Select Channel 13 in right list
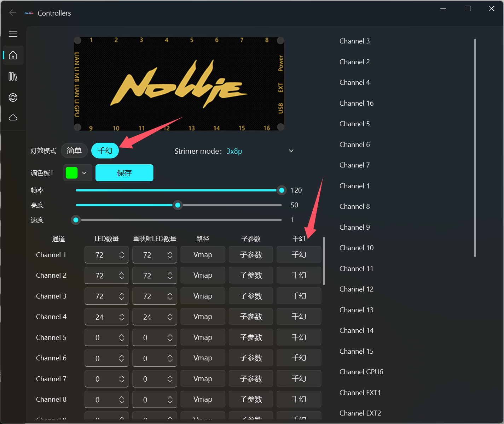The height and width of the screenshot is (424, 504). [357, 310]
